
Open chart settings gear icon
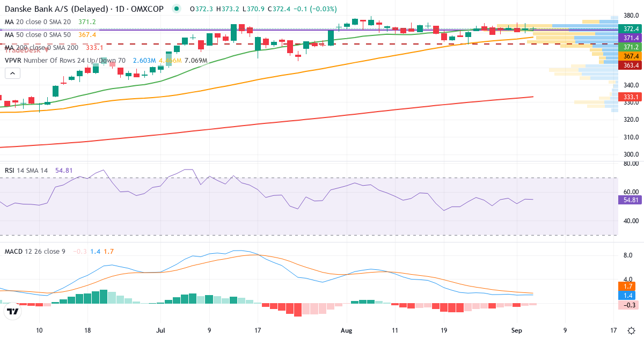click(x=632, y=330)
